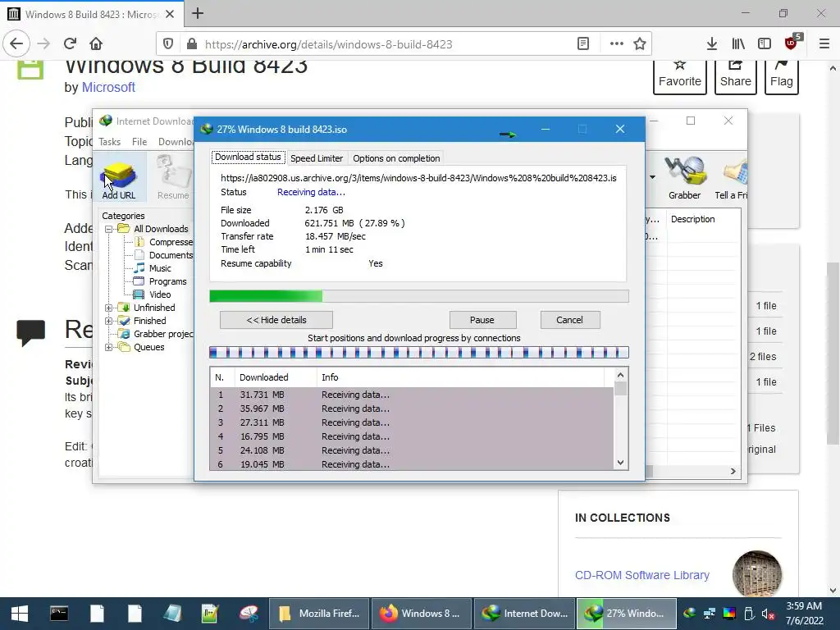Click the IDM list horizontal scroll right arrow

pos(733,471)
